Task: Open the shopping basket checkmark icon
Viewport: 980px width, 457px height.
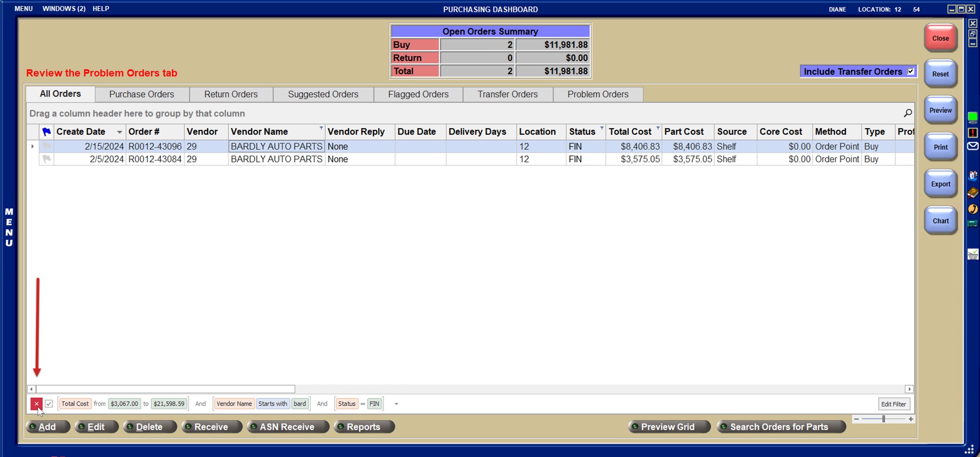Action: click(973, 254)
